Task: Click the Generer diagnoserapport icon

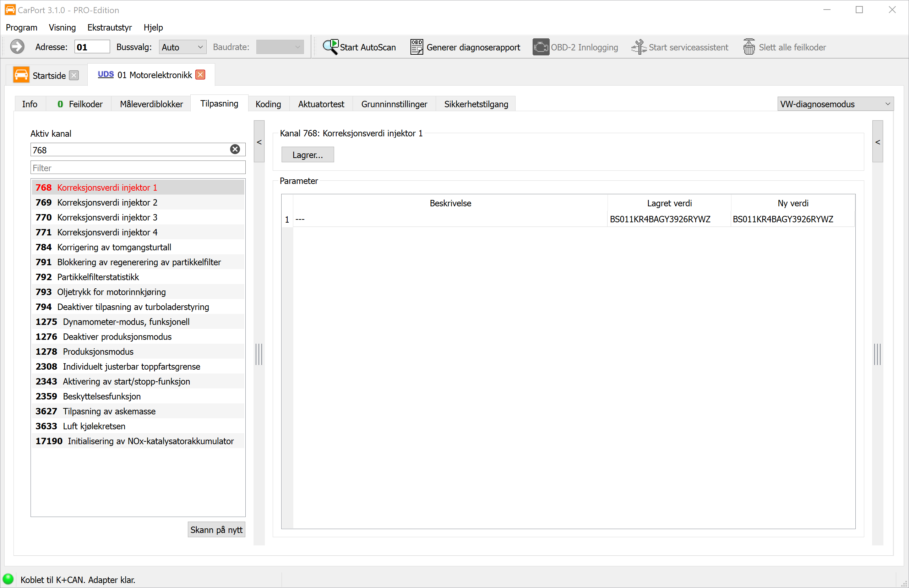Action: pyautogui.click(x=417, y=47)
